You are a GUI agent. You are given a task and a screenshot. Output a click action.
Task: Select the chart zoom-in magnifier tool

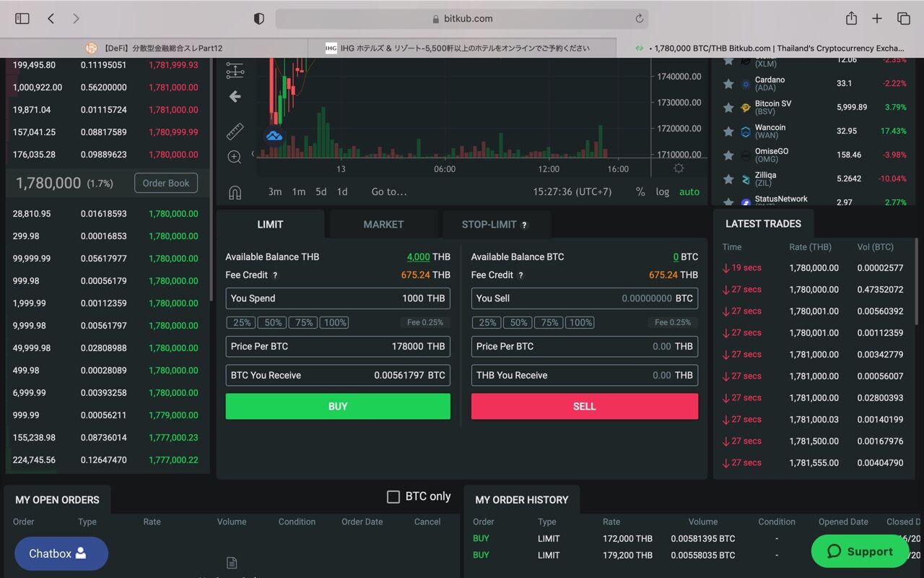[235, 157]
